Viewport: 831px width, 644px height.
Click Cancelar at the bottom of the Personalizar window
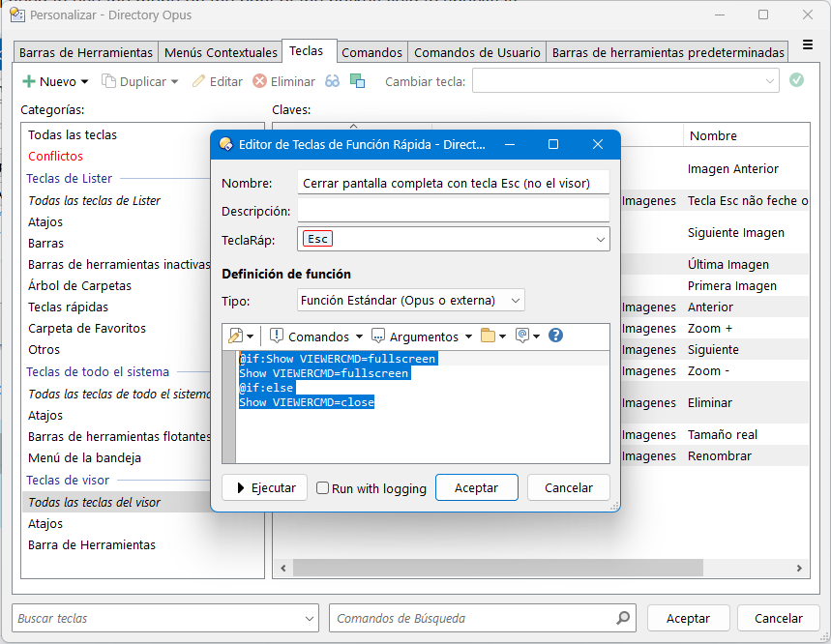pos(779,618)
